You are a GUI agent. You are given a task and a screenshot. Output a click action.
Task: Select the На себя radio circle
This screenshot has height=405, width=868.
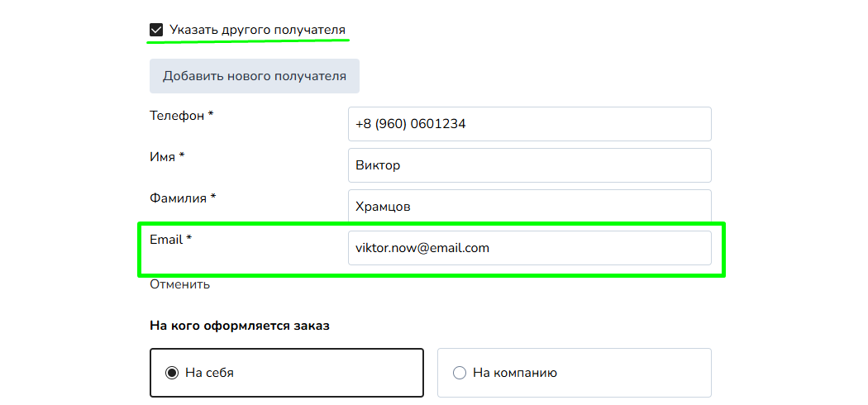coord(172,373)
